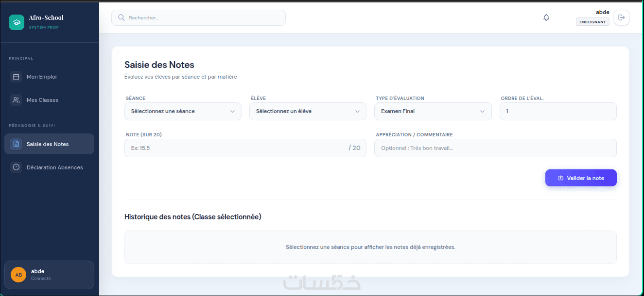
Task: Click the people icon beside Mes Classes
Action: (x=16, y=100)
